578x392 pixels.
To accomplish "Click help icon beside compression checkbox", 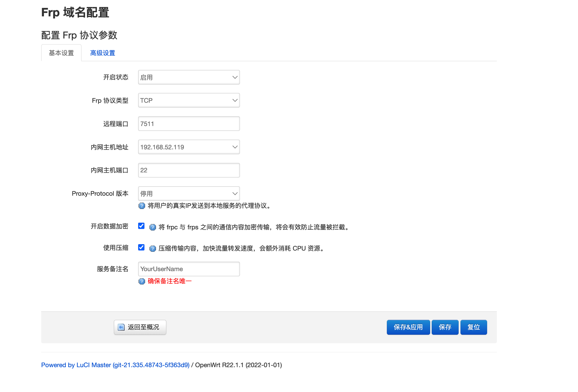I will [x=153, y=249].
